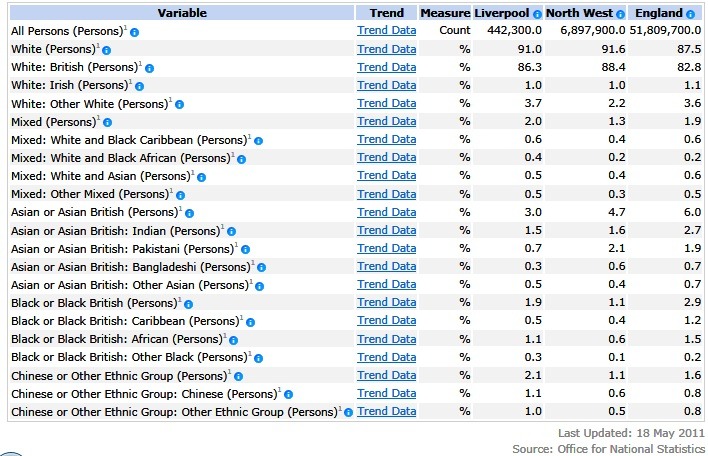Click info icon for All Persons row
Image resolution: width=708 pixels, height=456 pixels.
(x=135, y=32)
